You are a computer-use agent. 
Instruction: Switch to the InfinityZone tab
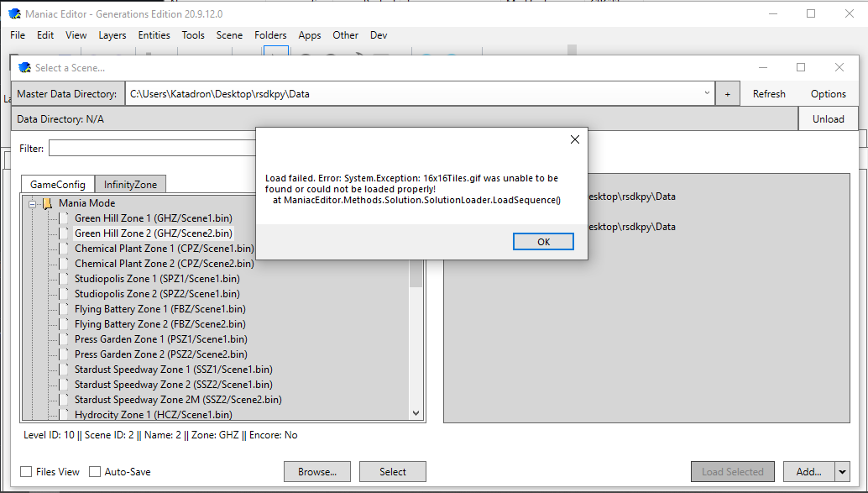coord(130,183)
